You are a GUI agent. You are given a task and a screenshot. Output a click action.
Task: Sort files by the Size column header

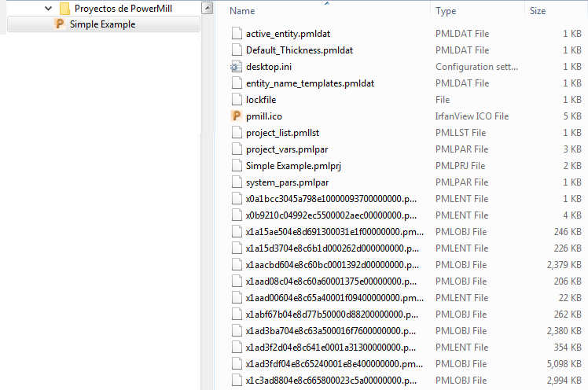click(x=538, y=11)
